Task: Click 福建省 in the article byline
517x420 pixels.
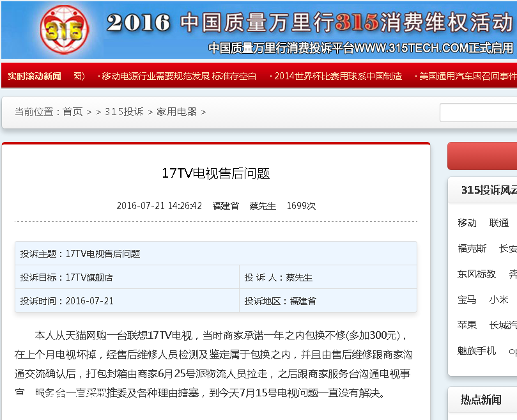Action: [x=226, y=206]
